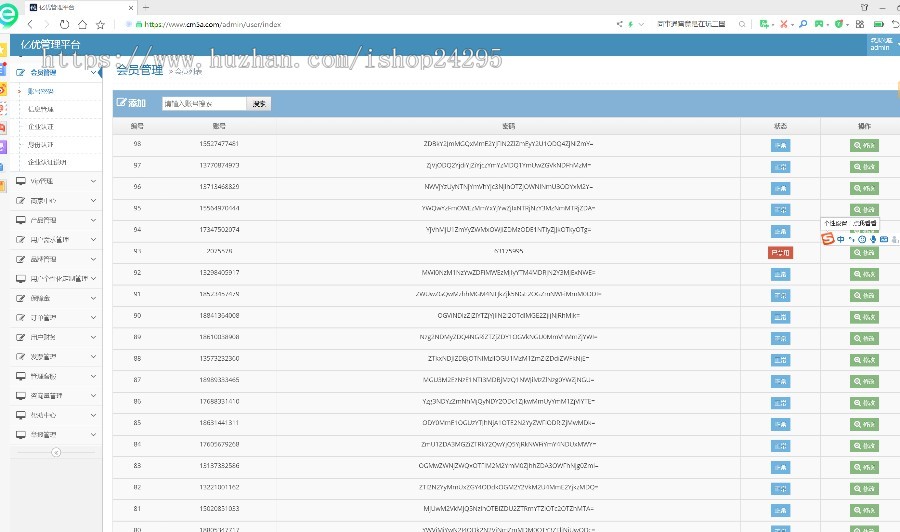
Task: Switch to the open browser tab
Action: [80, 7]
